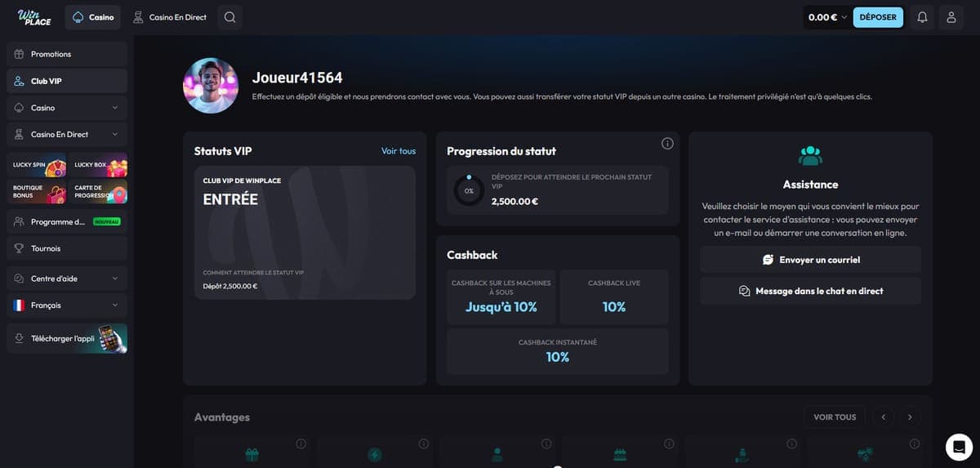Open the Français language dropdown
Screen dimensions: 980x468
coord(67,305)
